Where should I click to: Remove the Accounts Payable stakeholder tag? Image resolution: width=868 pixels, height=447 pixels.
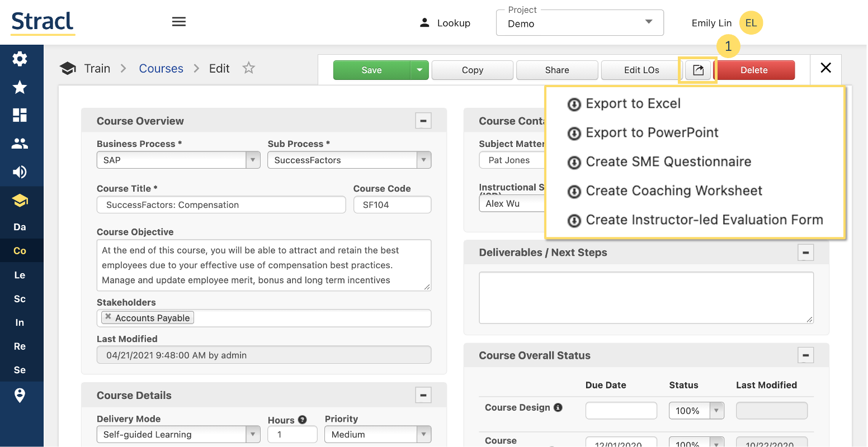point(108,317)
